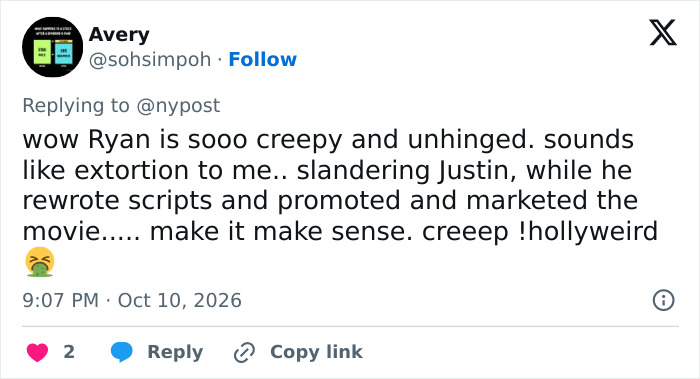Screen dimensions: 700x379
Task: Like the tweet with the pink heart
Action: coord(38,352)
